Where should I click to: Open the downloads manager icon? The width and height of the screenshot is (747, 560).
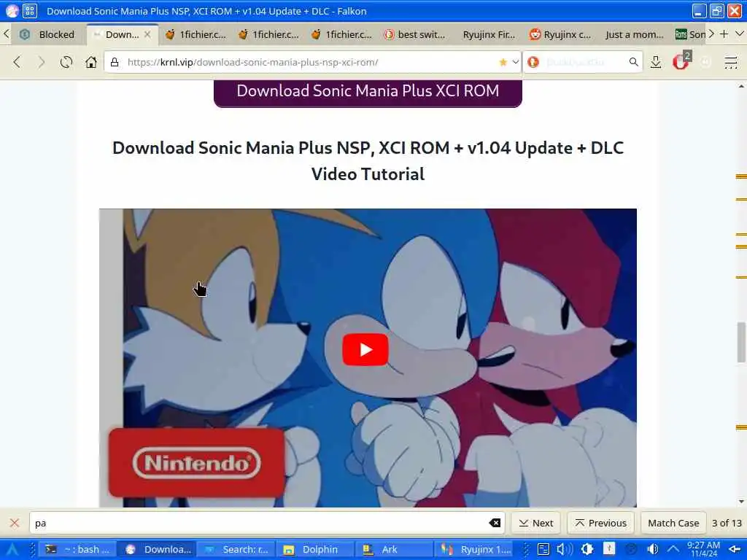point(656,62)
